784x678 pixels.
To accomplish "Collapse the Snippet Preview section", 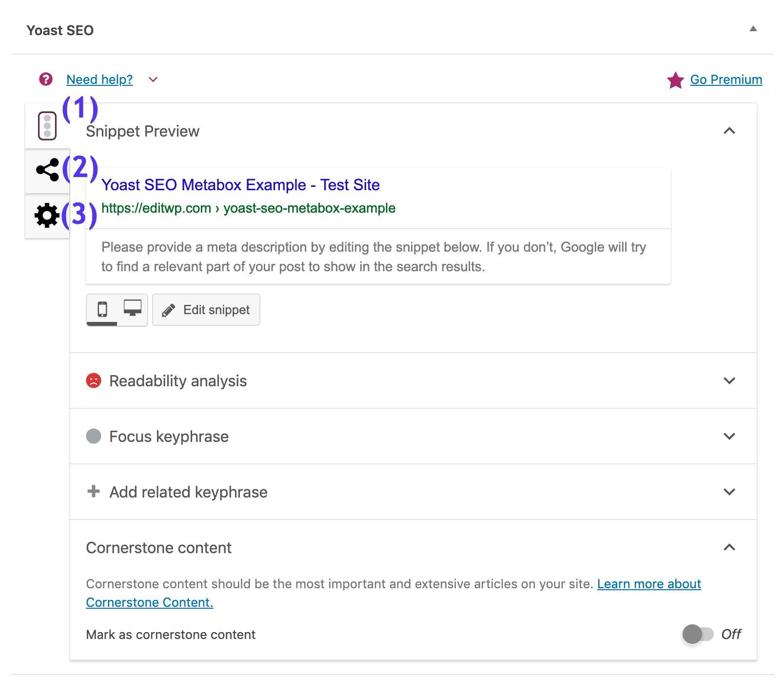I will tap(729, 131).
